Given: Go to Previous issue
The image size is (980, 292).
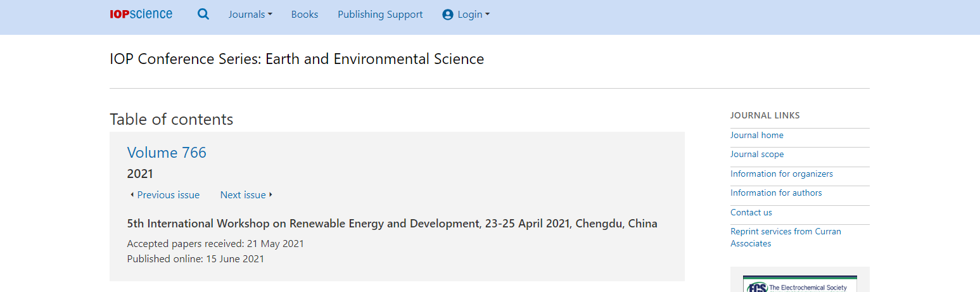Looking at the screenshot, I should pos(169,195).
